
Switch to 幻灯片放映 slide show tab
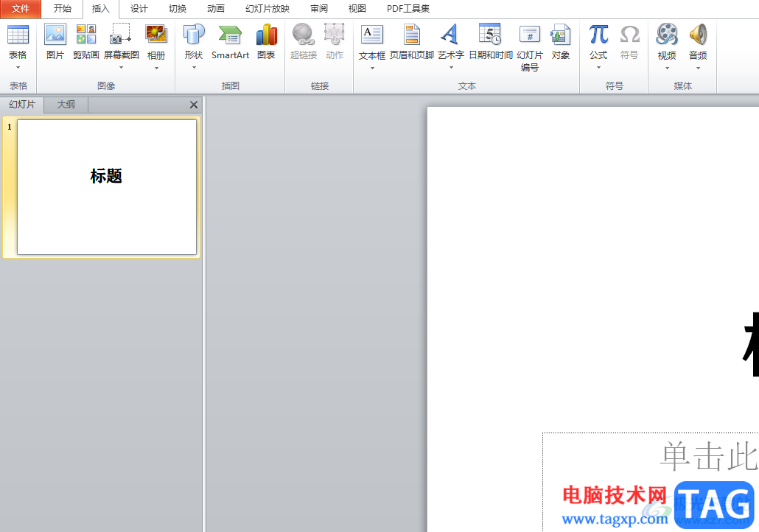267,9
